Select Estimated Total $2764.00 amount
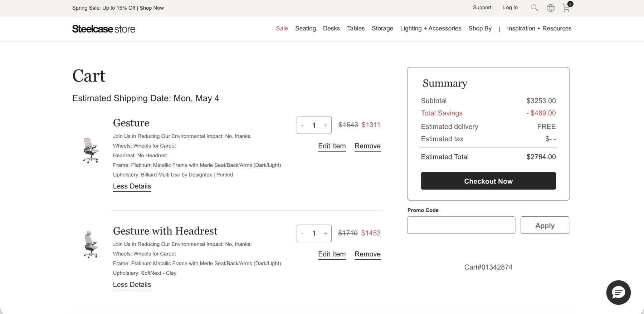This screenshot has height=314, width=644. coord(541,157)
